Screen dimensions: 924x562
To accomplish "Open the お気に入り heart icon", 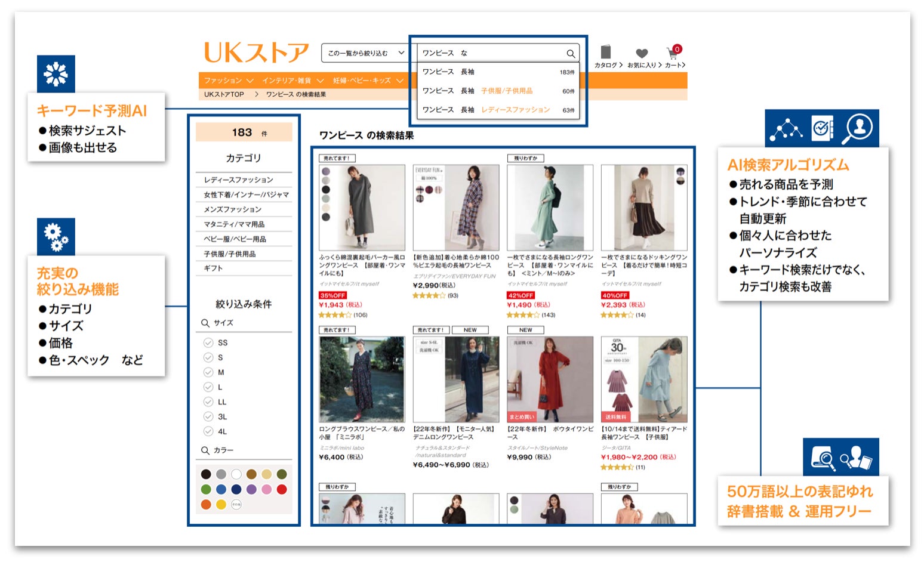I will (642, 53).
